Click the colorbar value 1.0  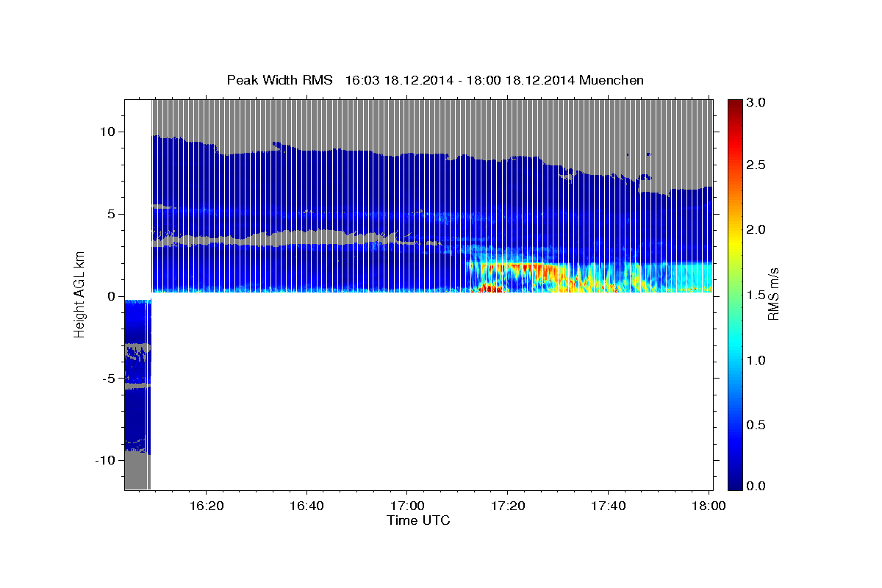click(757, 360)
